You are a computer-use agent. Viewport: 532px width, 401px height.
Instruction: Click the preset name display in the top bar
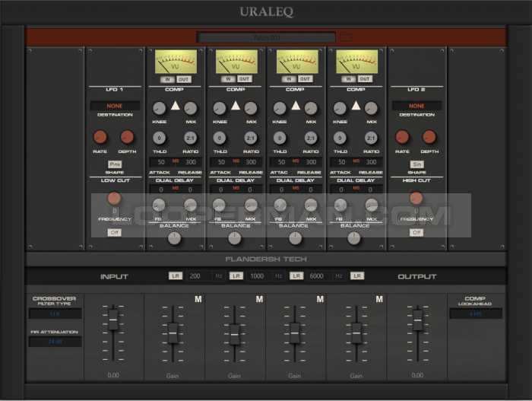(x=266, y=37)
